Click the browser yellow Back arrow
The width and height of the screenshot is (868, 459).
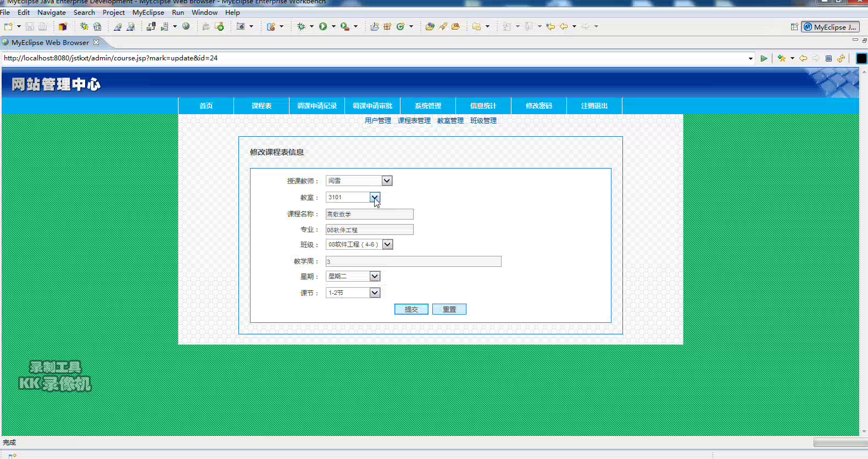(x=803, y=58)
